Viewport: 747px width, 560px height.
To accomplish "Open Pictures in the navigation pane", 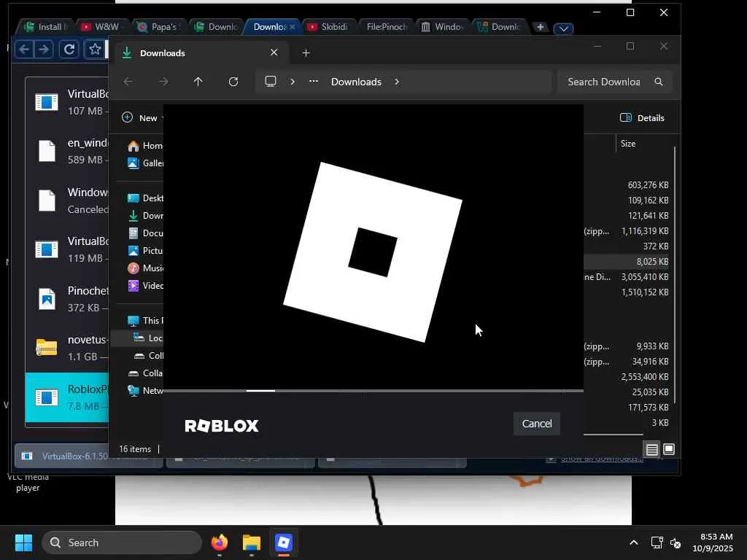I will click(145, 251).
